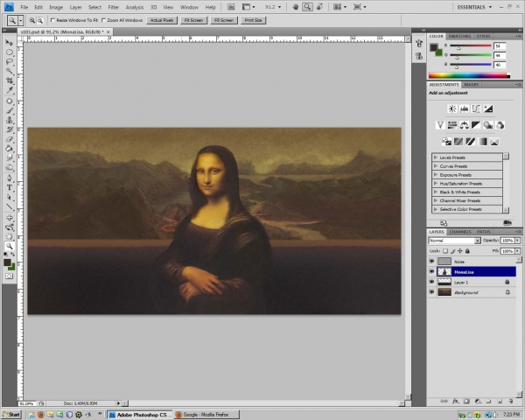525x420 pixels.
Task: Expand Black & White Presets list
Action: [x=435, y=192]
